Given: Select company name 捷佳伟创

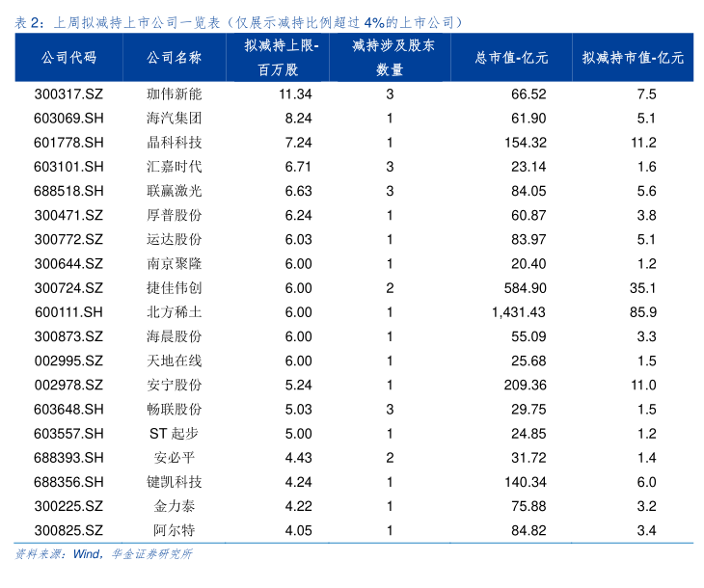Looking at the screenshot, I should pyautogui.click(x=175, y=288).
